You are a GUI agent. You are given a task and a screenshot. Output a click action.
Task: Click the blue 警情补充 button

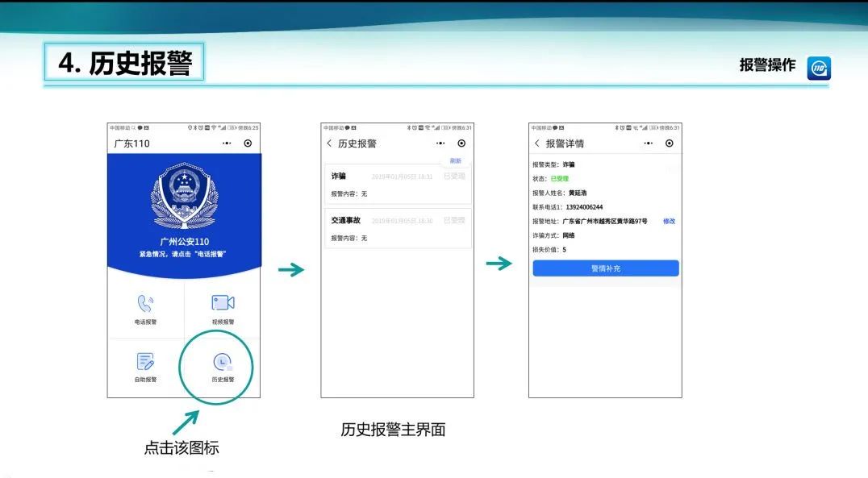[605, 268]
